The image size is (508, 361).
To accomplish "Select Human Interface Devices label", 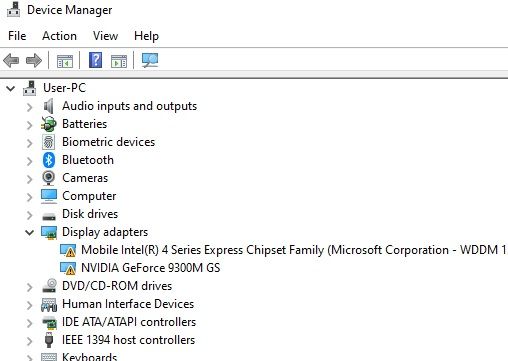I will pos(128,304).
